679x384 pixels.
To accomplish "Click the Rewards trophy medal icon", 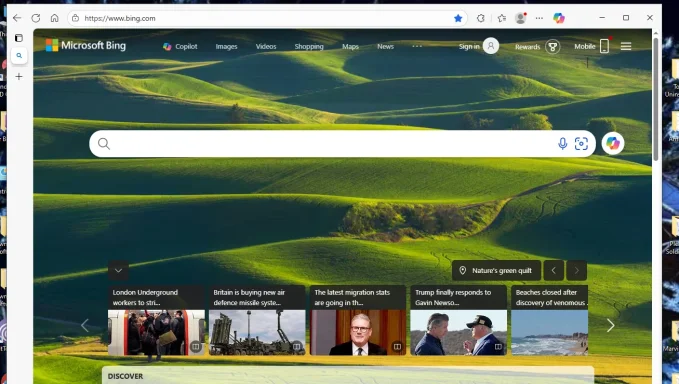I will [553, 46].
